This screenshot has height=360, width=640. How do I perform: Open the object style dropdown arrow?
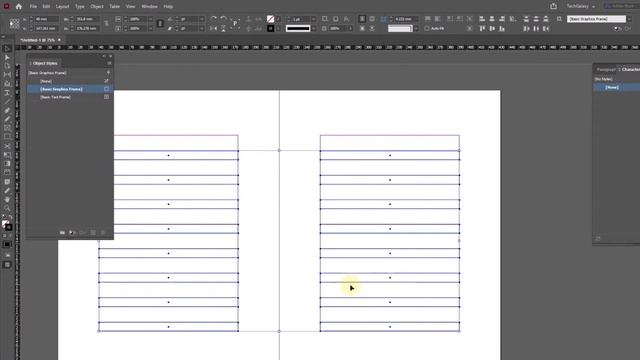[630, 19]
